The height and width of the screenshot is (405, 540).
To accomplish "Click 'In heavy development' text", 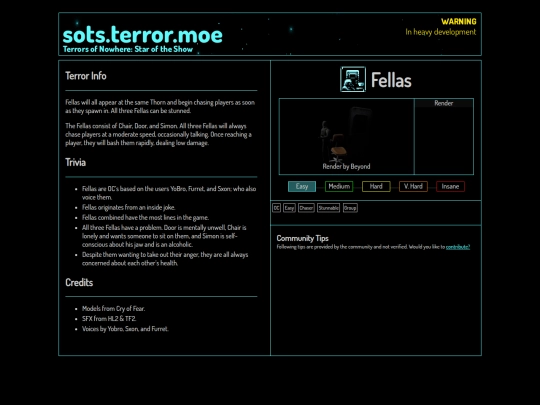I will click(x=441, y=32).
